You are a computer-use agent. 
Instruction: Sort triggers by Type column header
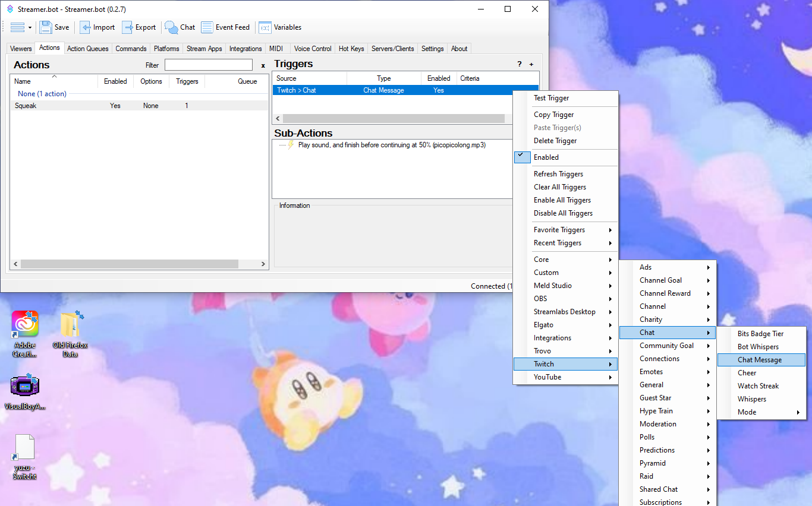[x=384, y=78]
